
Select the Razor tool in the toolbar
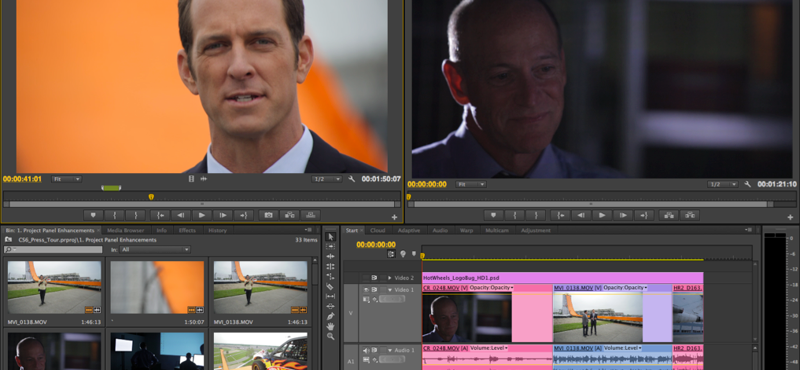click(x=330, y=286)
